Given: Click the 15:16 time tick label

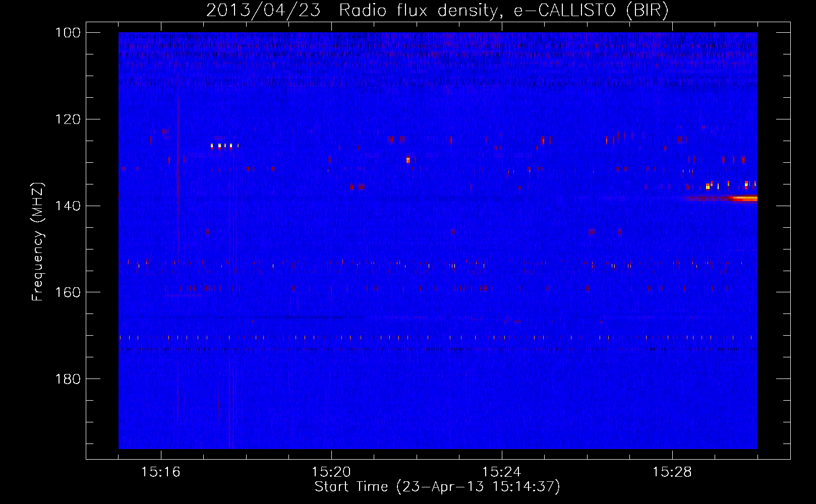Looking at the screenshot, I should pyautogui.click(x=161, y=472).
